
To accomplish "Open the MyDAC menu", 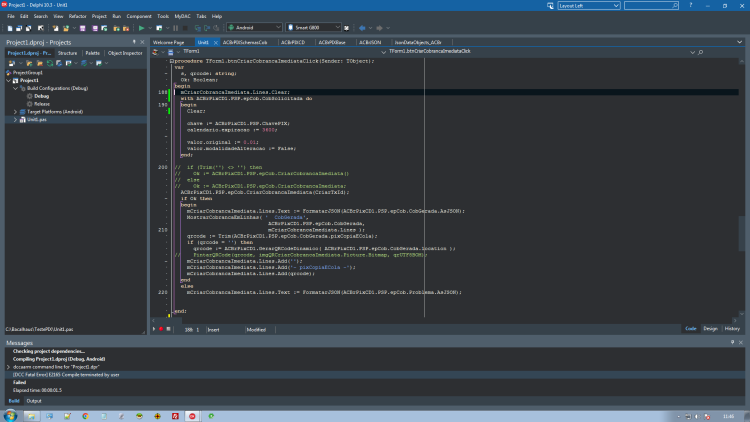I will (x=182, y=16).
